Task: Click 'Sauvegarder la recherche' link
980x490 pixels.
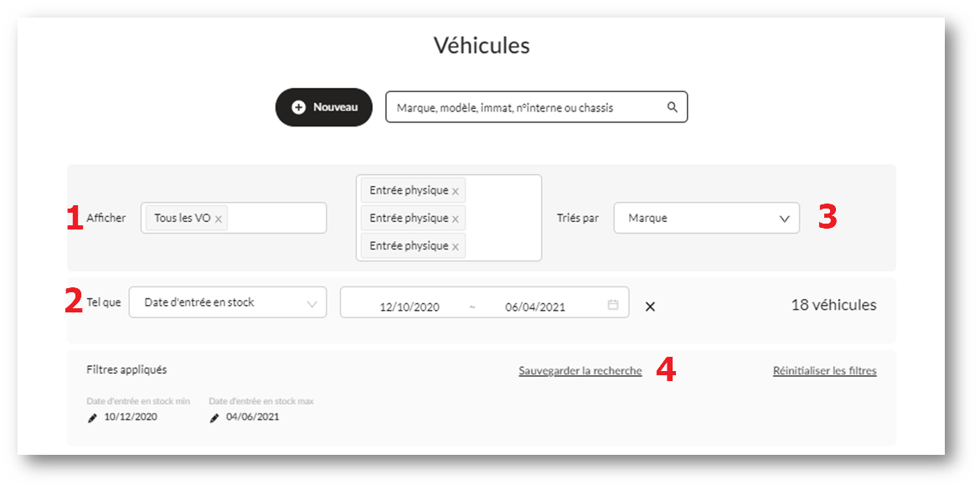Action: coord(580,371)
